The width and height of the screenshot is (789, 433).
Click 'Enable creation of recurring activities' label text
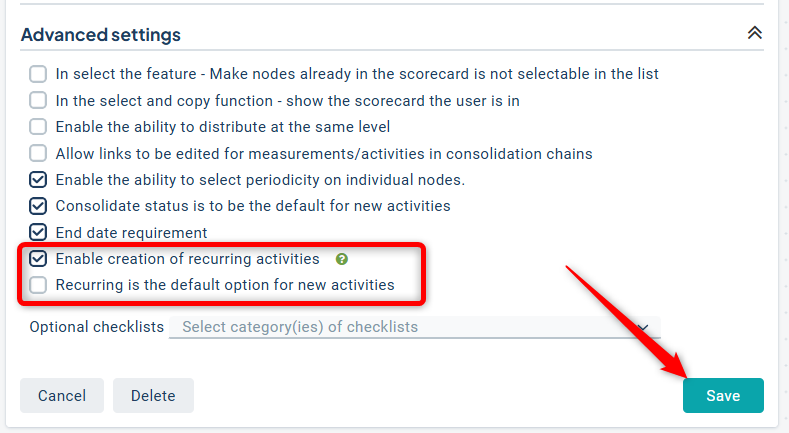point(187,259)
